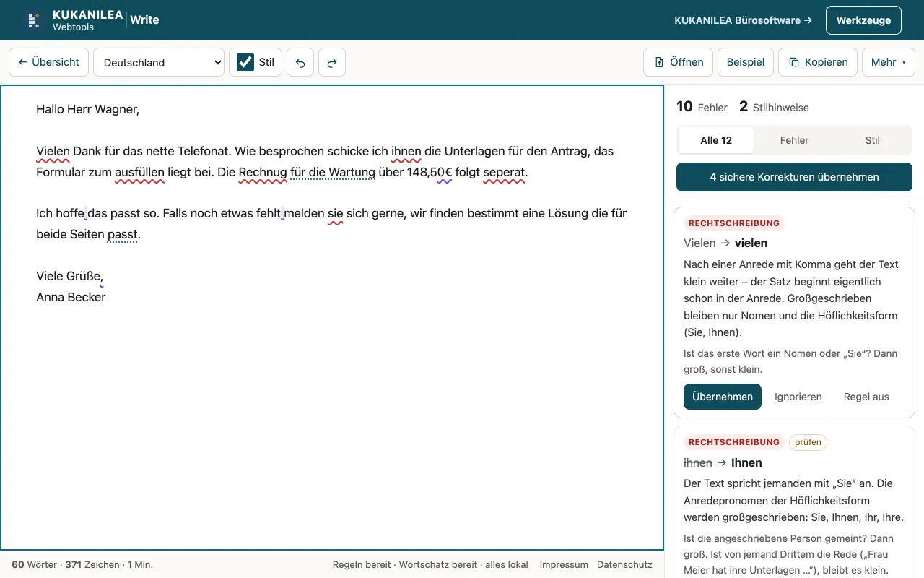The width and height of the screenshot is (924, 578).
Task: Click the 'prüfen' badge on the ihnen card
Action: 808,442
